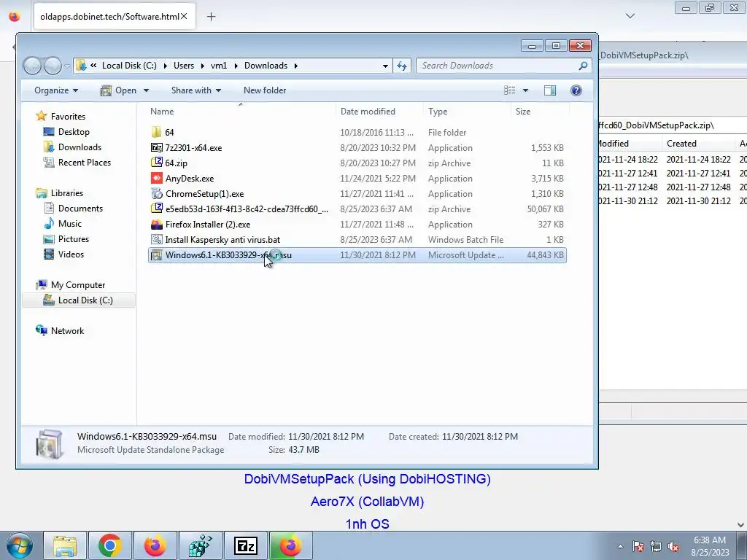Open the blue cubes taskbar program
The image size is (747, 560).
(x=201, y=545)
